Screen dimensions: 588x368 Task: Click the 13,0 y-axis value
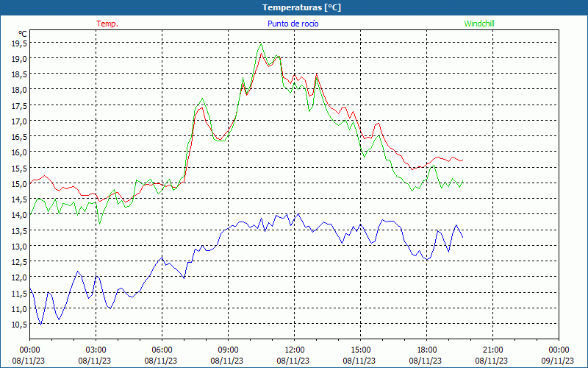(19, 247)
